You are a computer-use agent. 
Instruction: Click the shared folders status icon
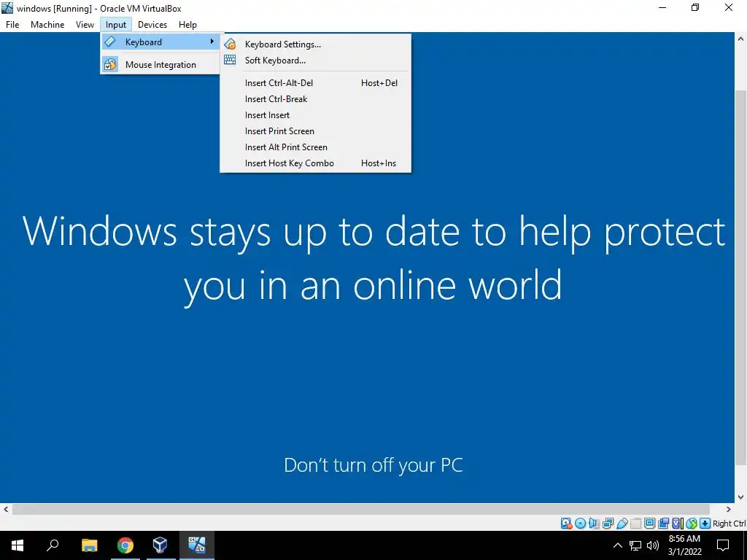point(635,524)
